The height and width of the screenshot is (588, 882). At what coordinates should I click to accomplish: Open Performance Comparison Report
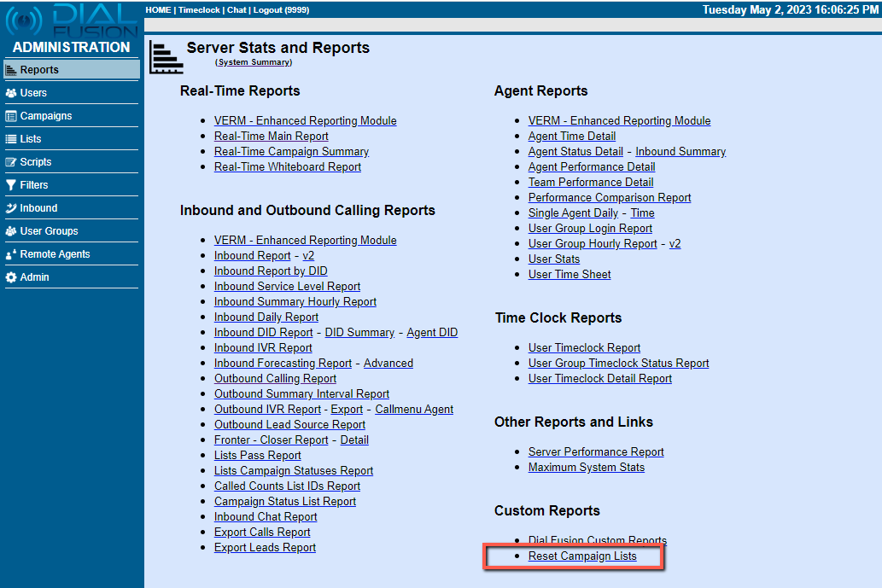[x=610, y=198]
